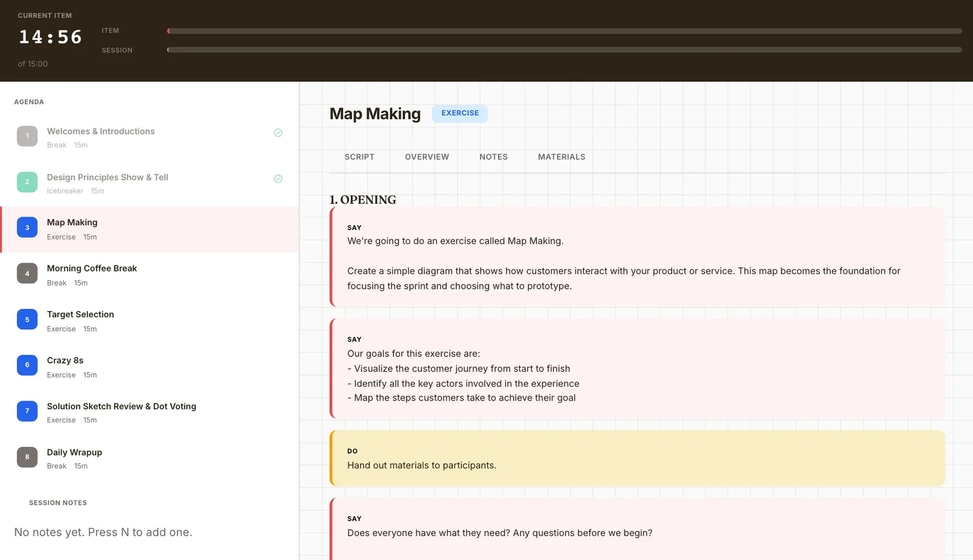Click the number 1 badge for Welcomes & Introductions
Screen dimensions: 973x560
[27, 136]
